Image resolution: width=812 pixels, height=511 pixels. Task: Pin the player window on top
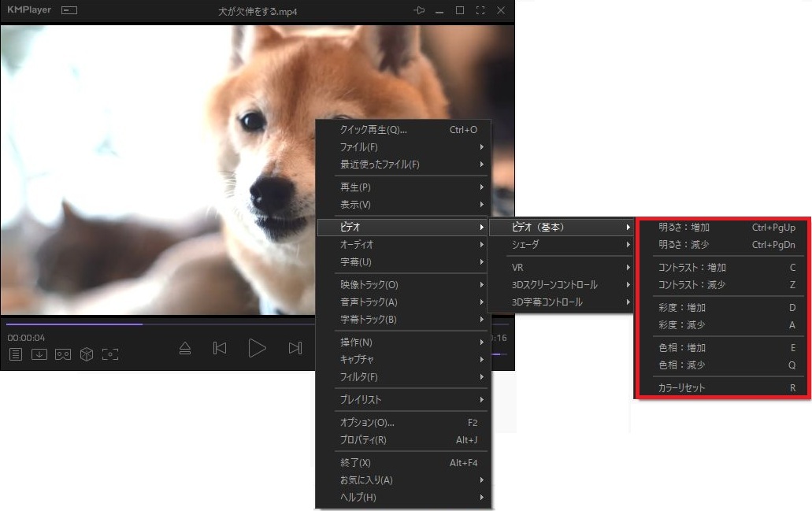pos(419,11)
